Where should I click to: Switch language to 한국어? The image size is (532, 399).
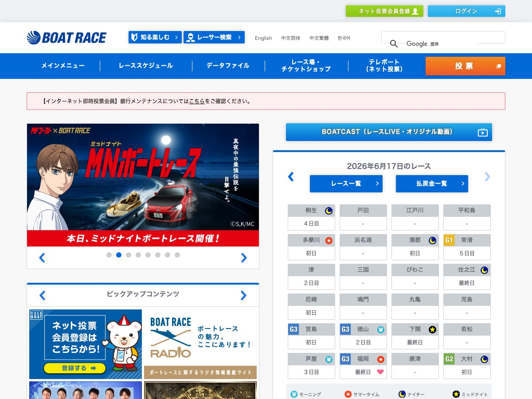point(344,38)
